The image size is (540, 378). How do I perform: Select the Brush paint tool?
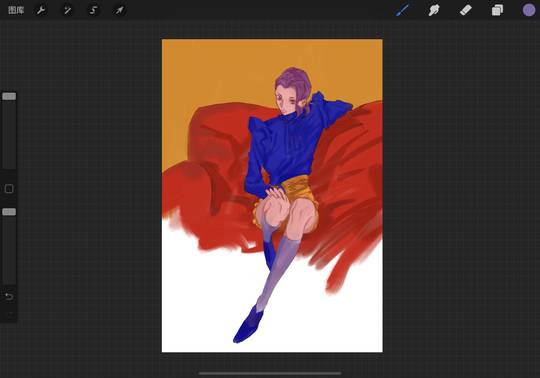click(402, 10)
